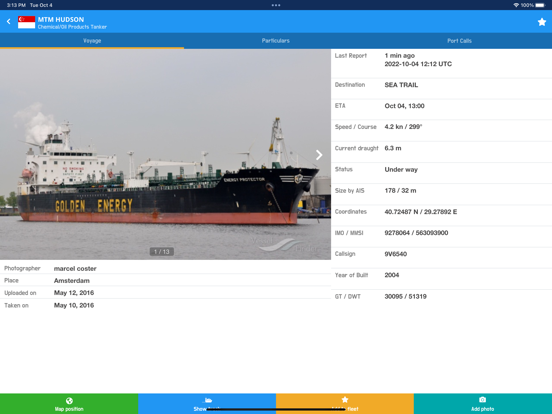Screen dimensions: 552x414
Task: Tap the Show track button
Action: [x=207, y=404]
